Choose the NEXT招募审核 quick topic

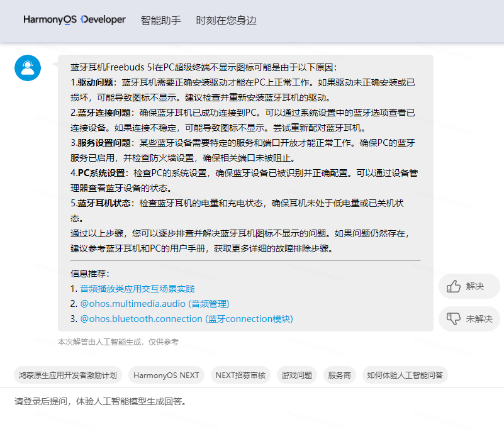240,375
